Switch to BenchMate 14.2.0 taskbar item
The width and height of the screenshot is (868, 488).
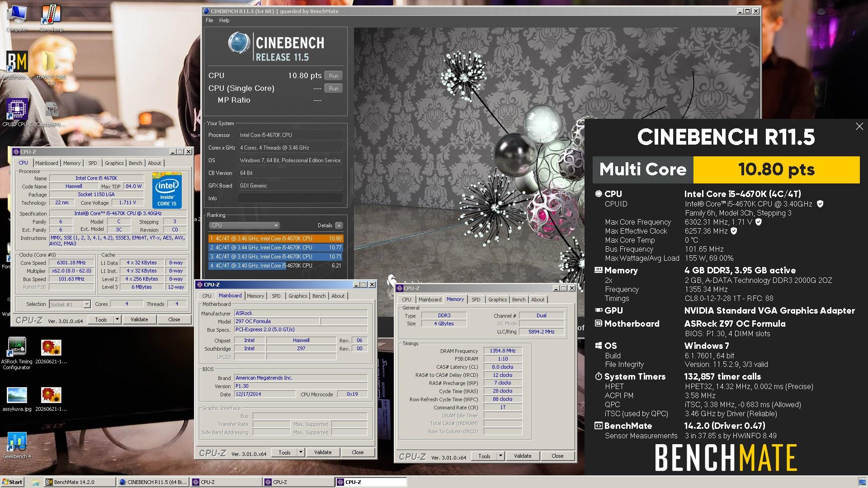(80, 482)
